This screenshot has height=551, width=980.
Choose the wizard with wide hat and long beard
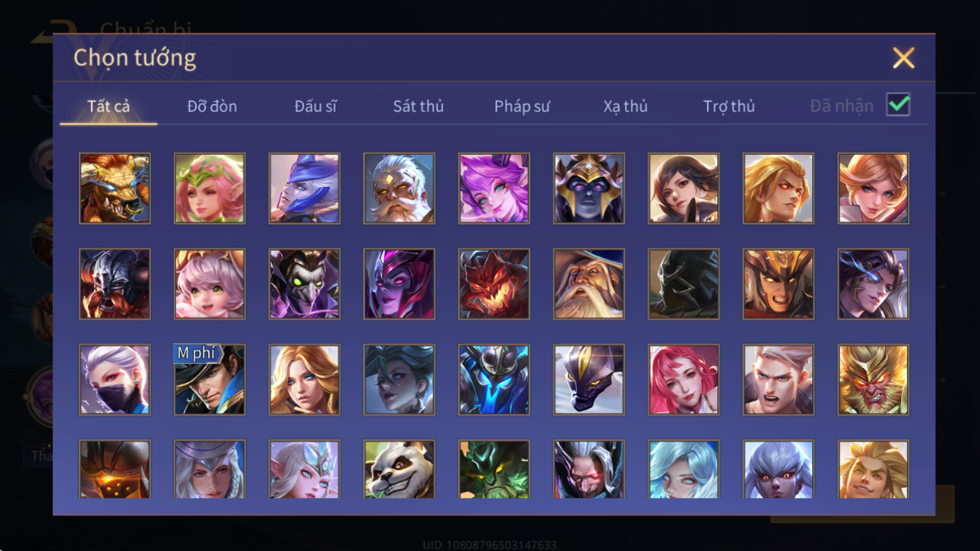(x=589, y=284)
